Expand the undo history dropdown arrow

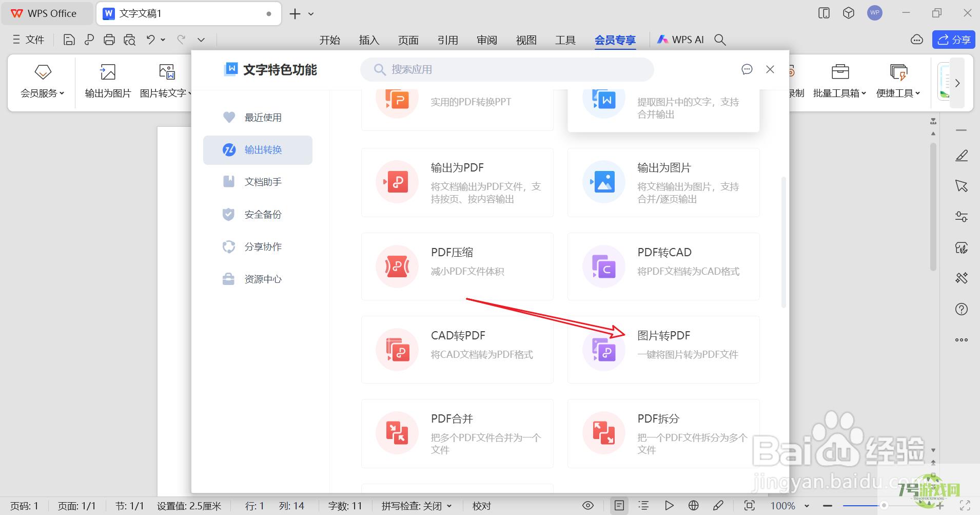(x=163, y=40)
